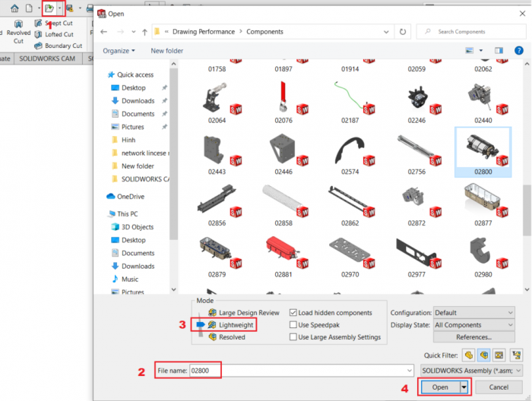
Task: Toggle Load hidden components checkbox
Action: pos(293,313)
